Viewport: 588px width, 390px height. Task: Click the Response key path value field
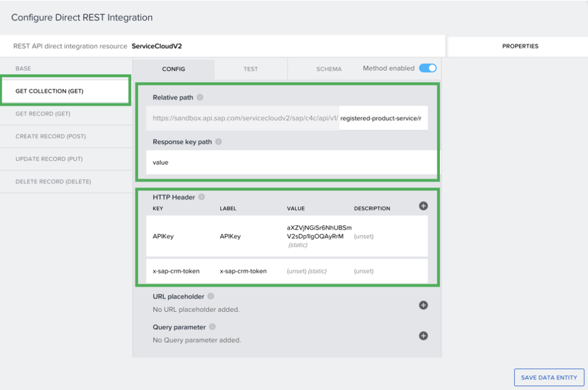287,163
